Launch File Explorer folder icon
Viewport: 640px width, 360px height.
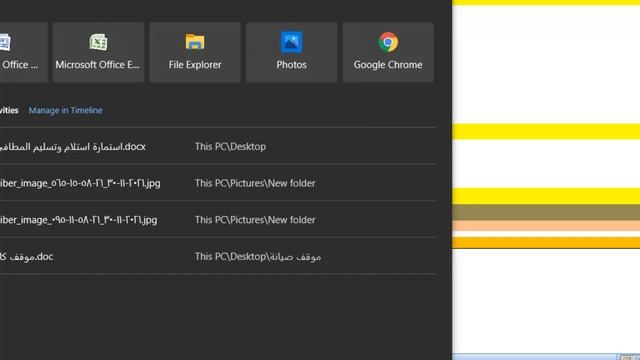[195, 42]
